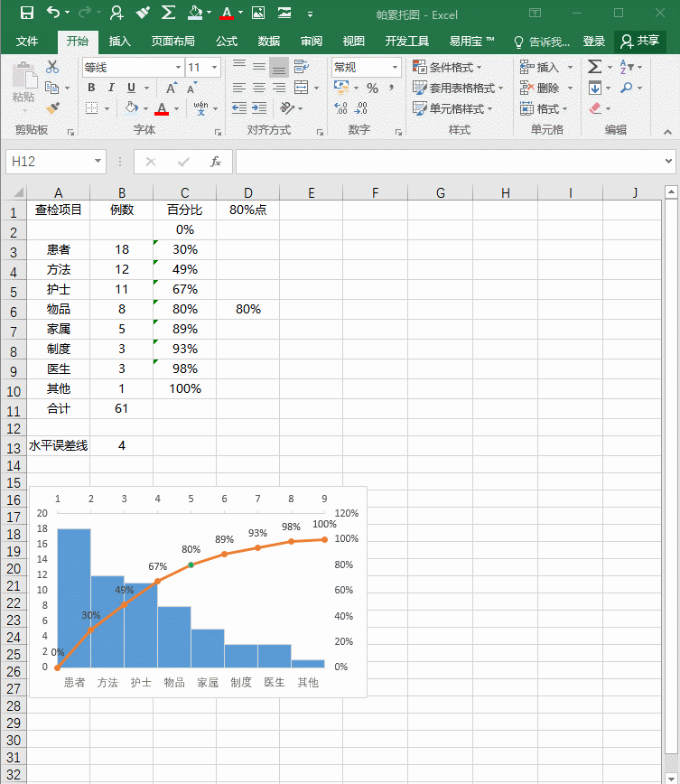Click Decrease Decimal icon

pos(361,108)
